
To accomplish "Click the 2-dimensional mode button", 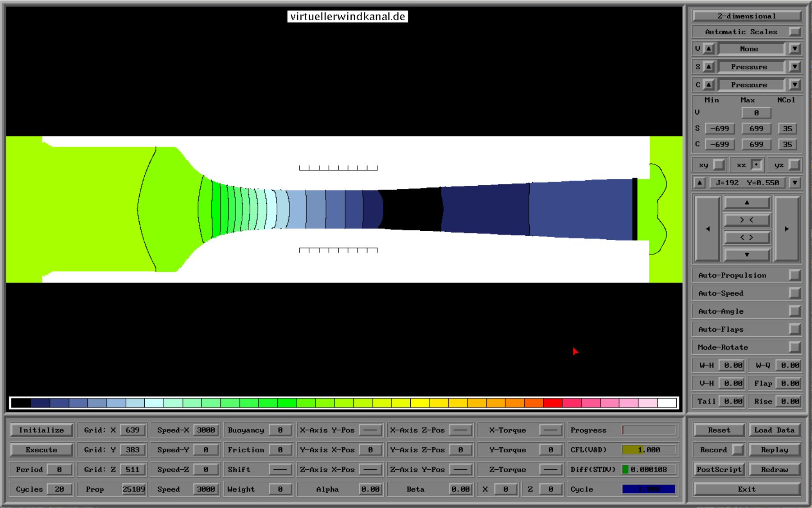I will 747,16.
